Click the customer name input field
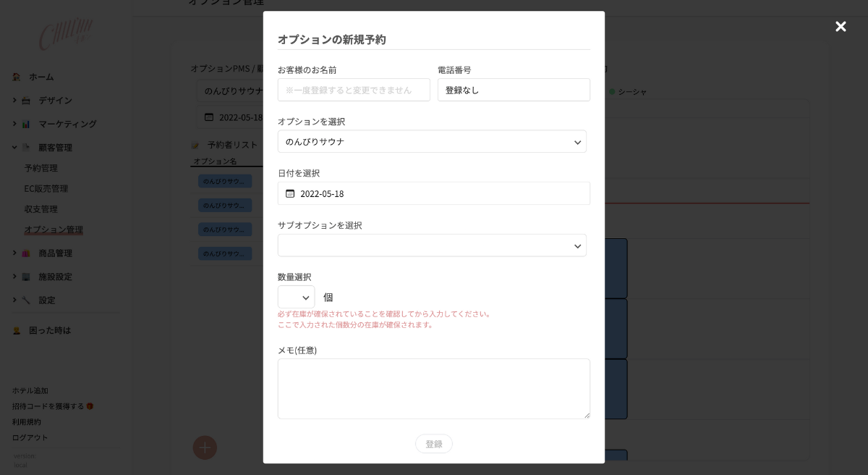 354,90
